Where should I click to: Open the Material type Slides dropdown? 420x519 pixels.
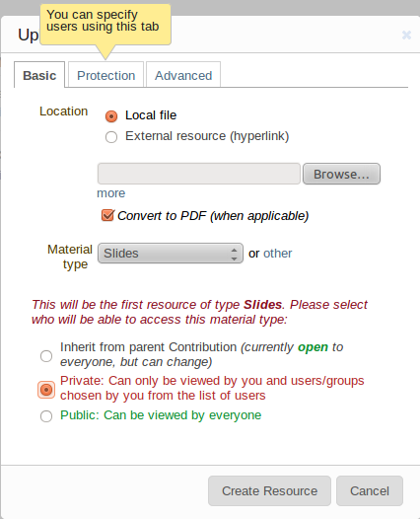point(171,254)
